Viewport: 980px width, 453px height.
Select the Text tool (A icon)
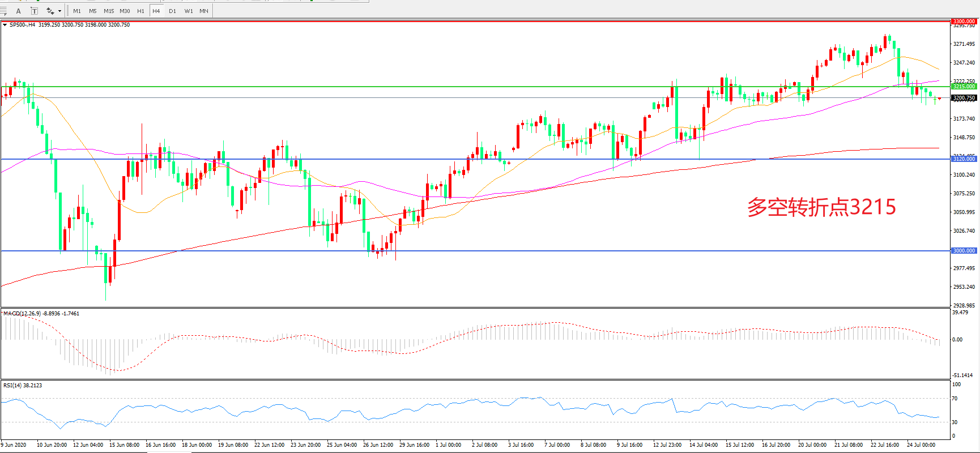19,11
